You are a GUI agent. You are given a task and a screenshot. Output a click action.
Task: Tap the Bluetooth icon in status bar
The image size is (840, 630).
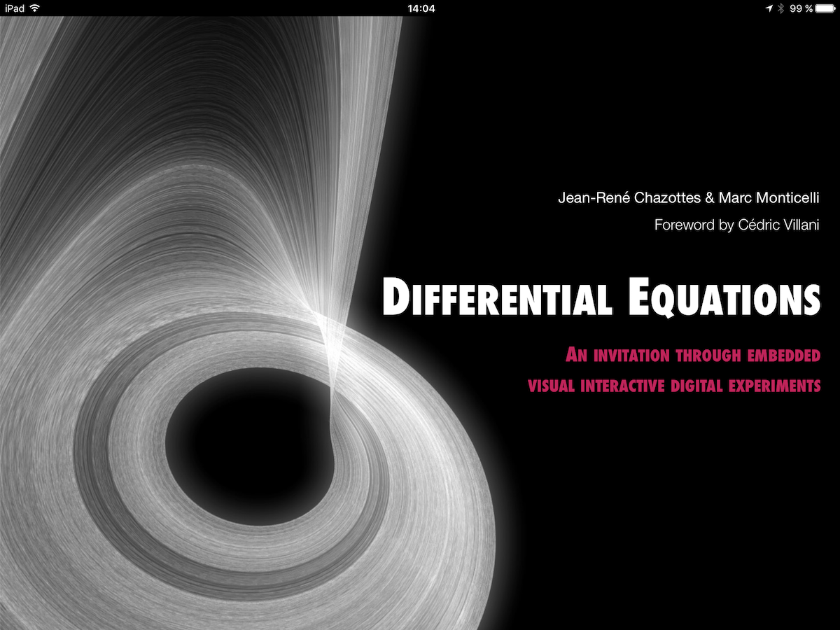click(781, 8)
